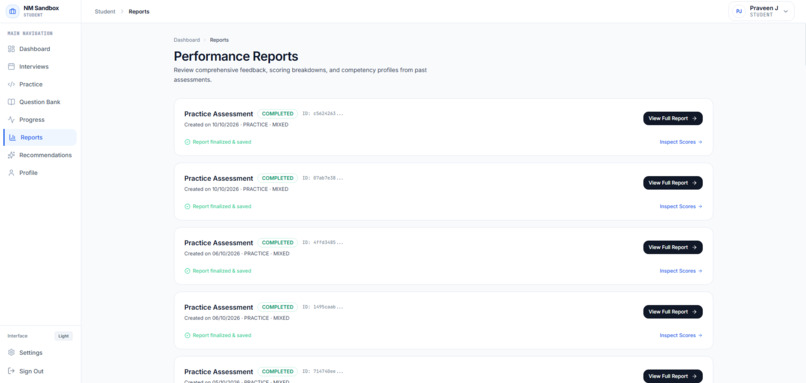
Task: Click the COMPLETED badge on ID 7147 card
Action: [278, 371]
